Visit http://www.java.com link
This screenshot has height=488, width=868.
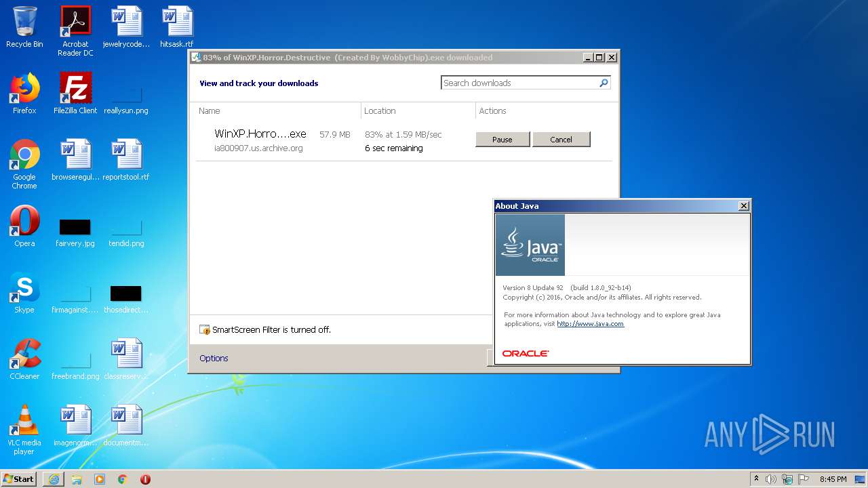(590, 324)
